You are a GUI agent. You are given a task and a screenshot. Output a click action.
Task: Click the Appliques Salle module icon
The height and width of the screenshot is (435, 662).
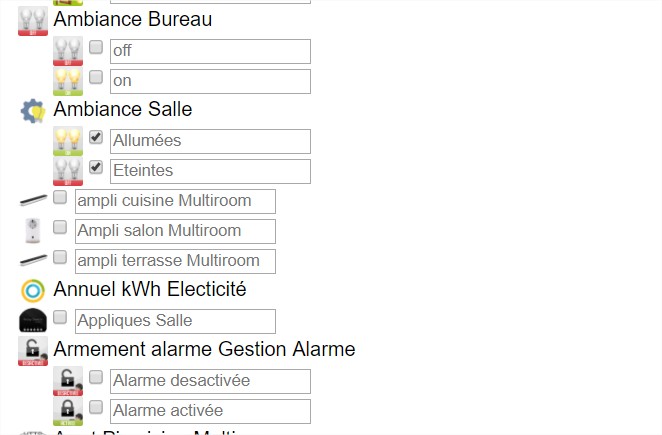[33, 321]
